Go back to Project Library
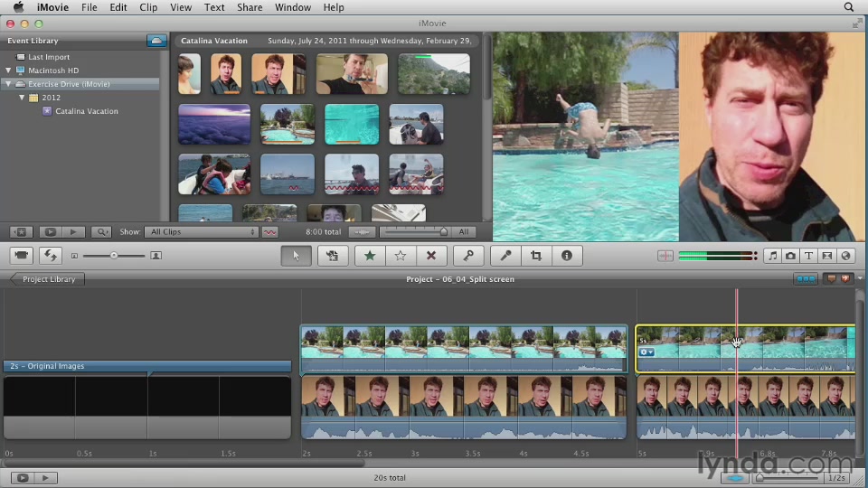The height and width of the screenshot is (488, 868). 48,279
